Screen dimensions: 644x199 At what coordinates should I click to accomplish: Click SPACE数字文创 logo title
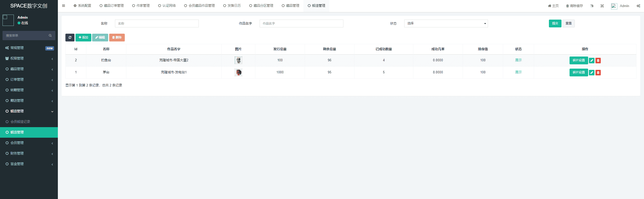29,6
